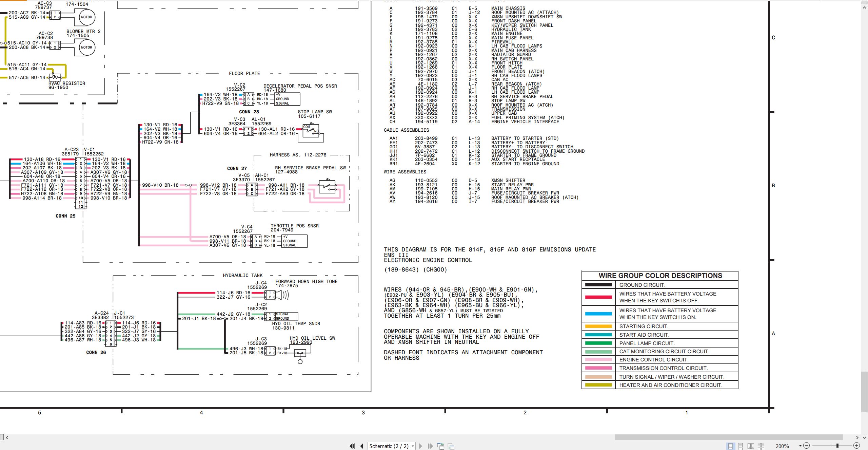868x450 pixels.
Task: Go to the next page
Action: (421, 446)
